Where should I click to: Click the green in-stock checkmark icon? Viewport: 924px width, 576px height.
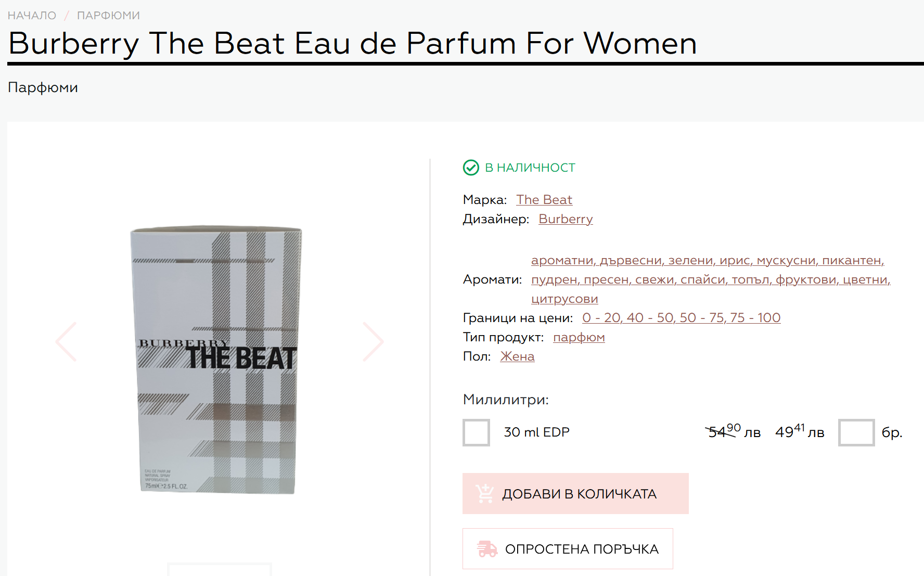coord(471,168)
